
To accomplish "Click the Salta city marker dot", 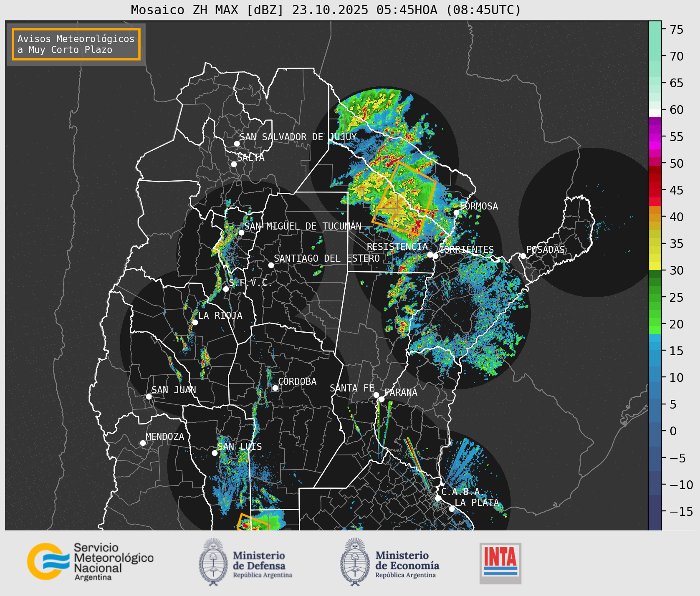I will [x=234, y=164].
